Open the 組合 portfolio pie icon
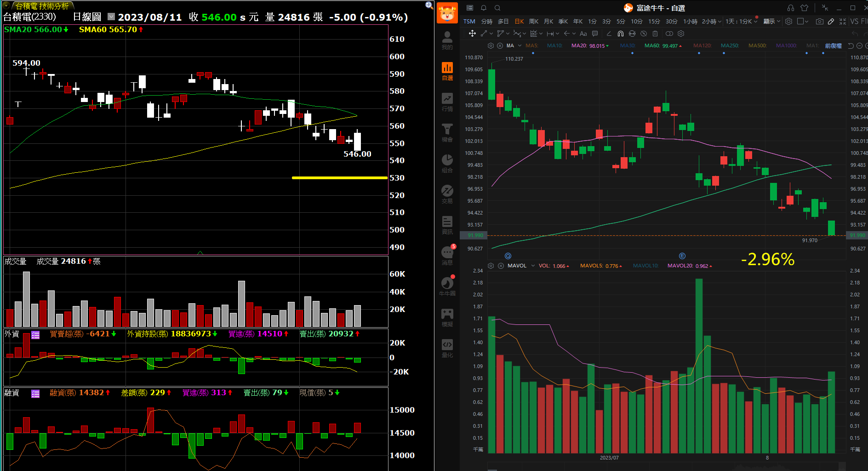 tap(447, 164)
